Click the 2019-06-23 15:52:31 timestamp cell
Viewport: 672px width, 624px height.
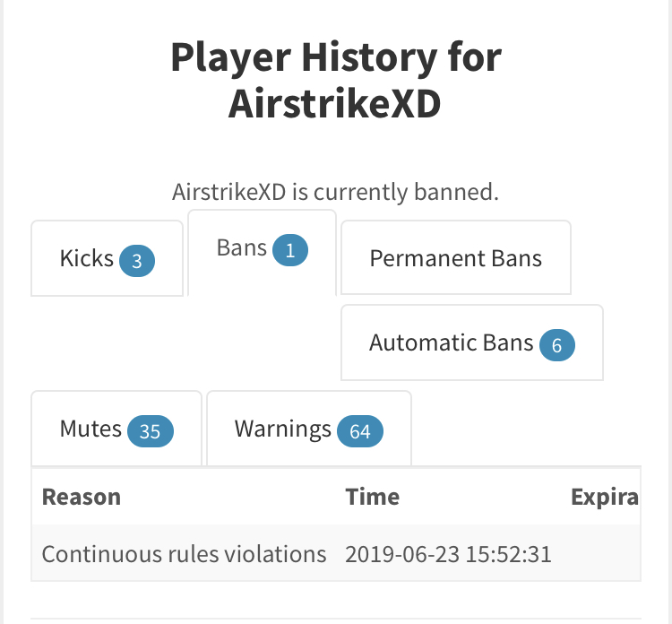(448, 553)
